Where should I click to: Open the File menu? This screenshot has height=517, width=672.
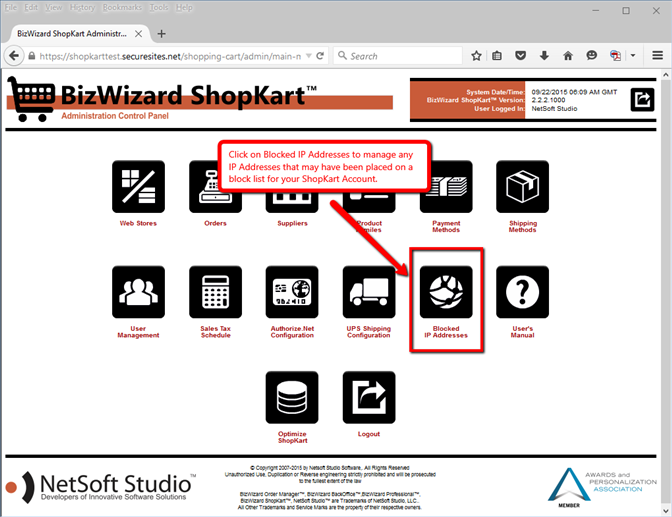coord(10,8)
